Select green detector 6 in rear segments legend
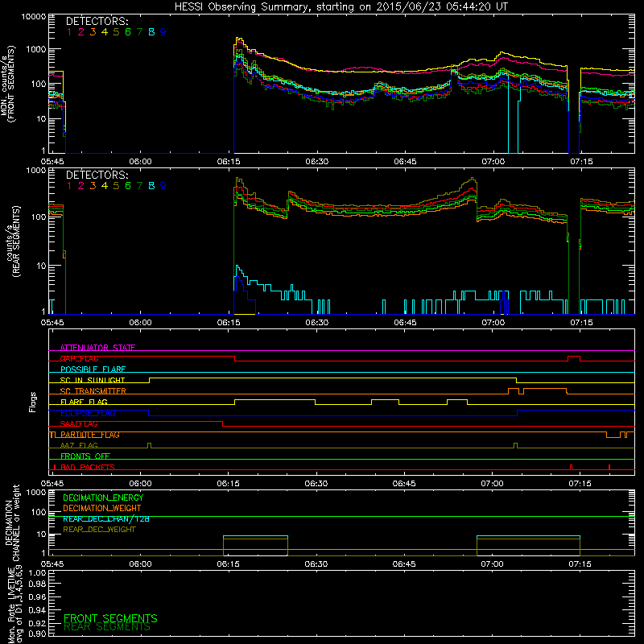This screenshot has width=644, height=644. pos(128,186)
